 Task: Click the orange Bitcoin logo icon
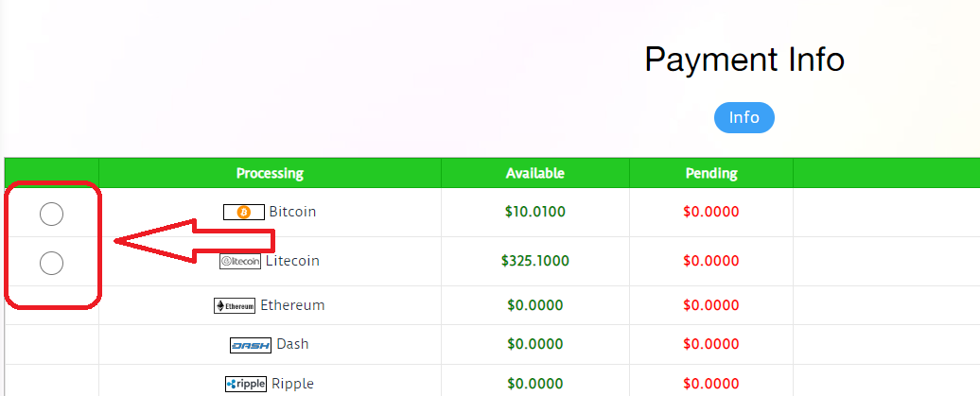pos(244,213)
